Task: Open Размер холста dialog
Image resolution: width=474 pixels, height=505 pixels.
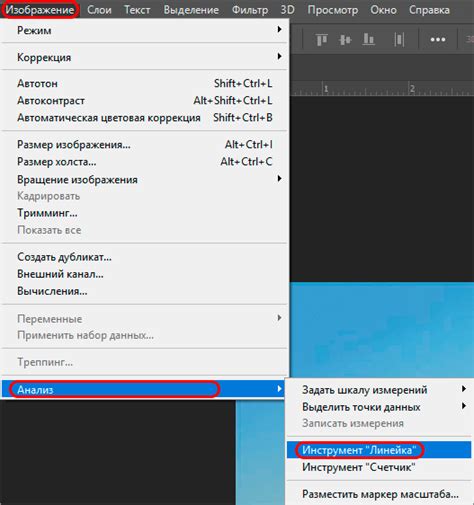Action: 144,162
